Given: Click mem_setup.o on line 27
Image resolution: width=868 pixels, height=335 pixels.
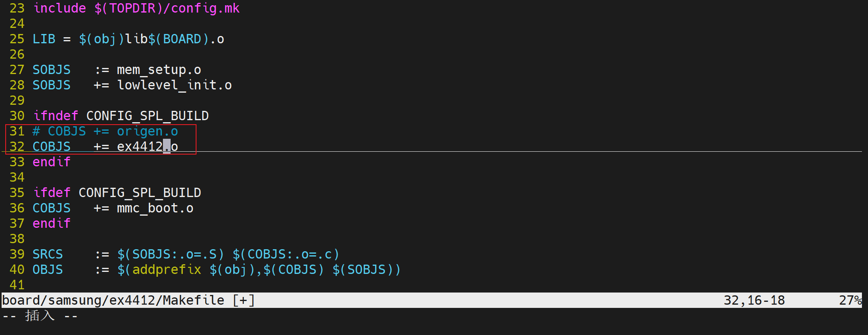Looking at the screenshot, I should pyautogui.click(x=159, y=70).
